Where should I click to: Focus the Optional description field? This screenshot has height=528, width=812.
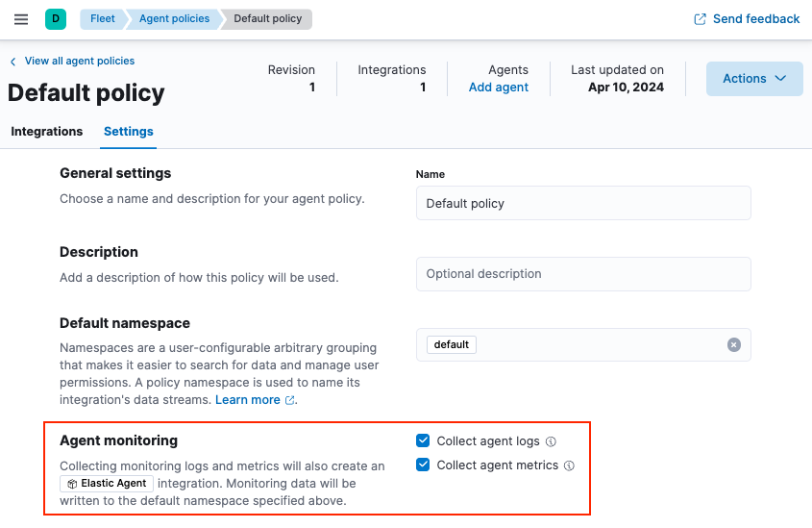coord(583,274)
